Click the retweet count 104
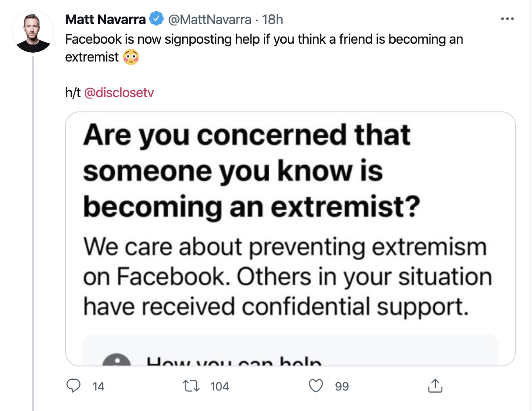 [x=219, y=386]
